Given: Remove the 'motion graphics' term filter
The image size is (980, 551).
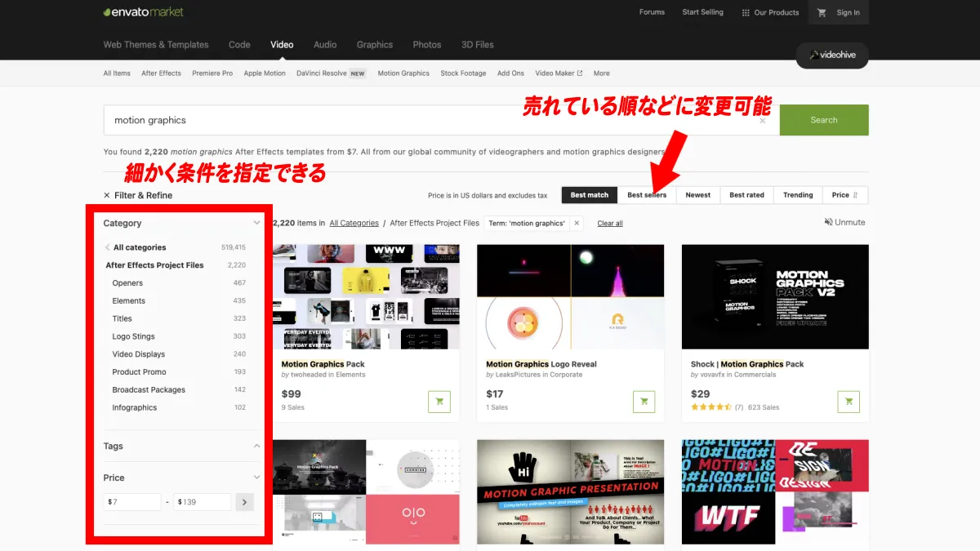Looking at the screenshot, I should tap(577, 223).
